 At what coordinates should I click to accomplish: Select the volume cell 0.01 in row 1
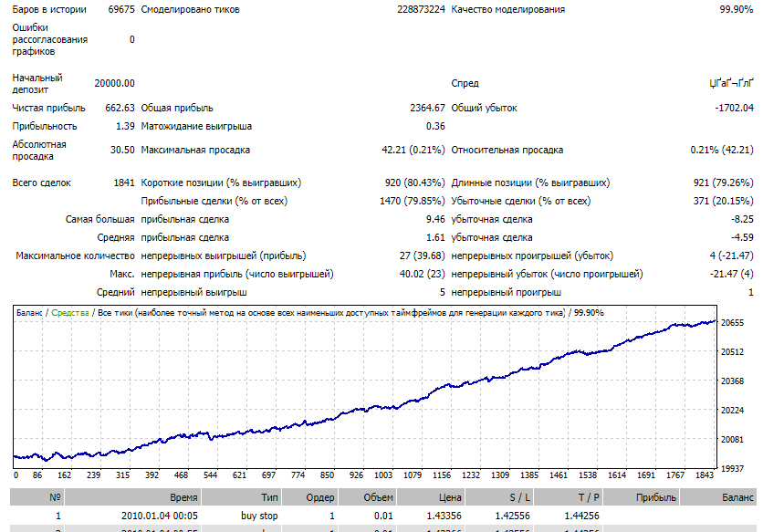pos(383,516)
